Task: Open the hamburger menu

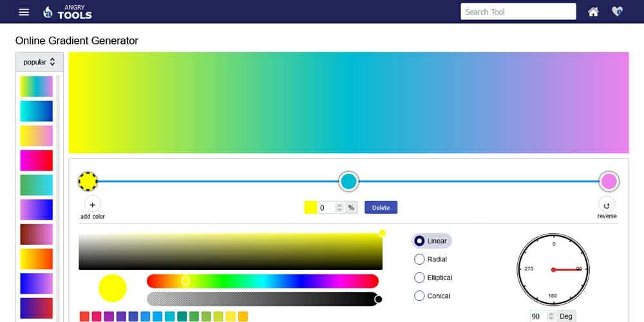Action: click(x=24, y=12)
